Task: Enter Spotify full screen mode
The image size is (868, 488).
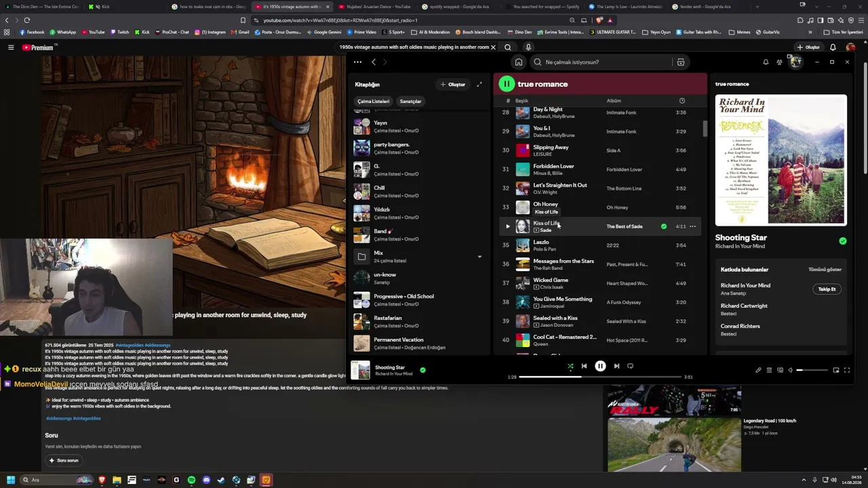Action: (847, 370)
